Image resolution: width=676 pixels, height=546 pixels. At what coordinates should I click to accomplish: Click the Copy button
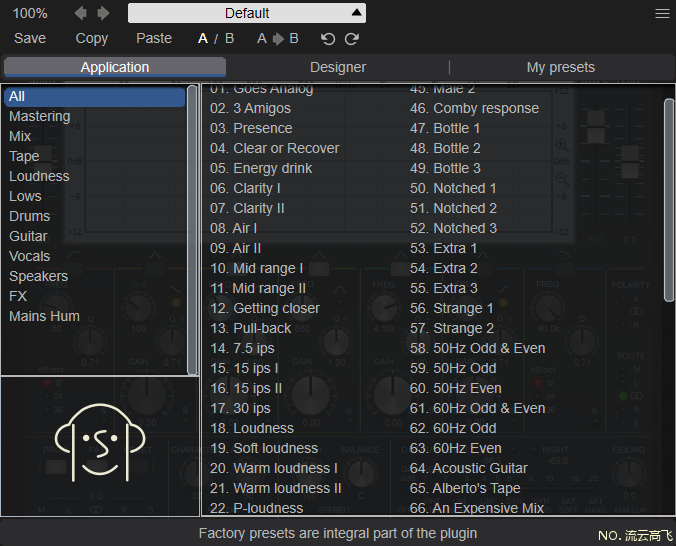[x=91, y=38]
